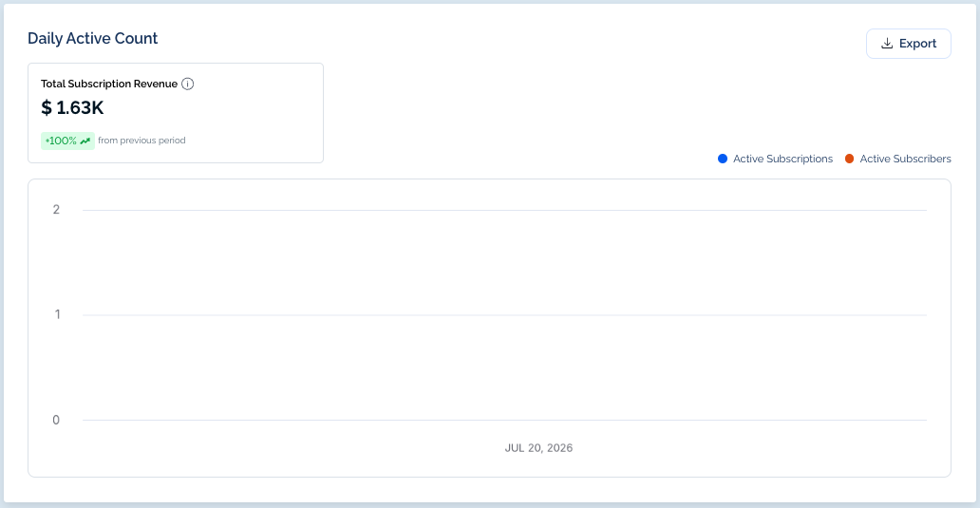Click the Total Subscription Revenue title
The width and height of the screenshot is (980, 508).
point(109,84)
